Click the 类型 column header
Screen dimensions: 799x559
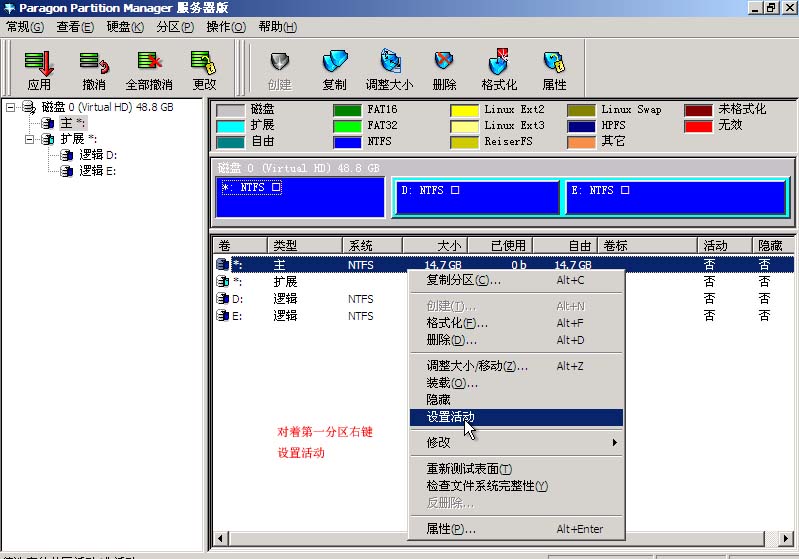point(305,246)
